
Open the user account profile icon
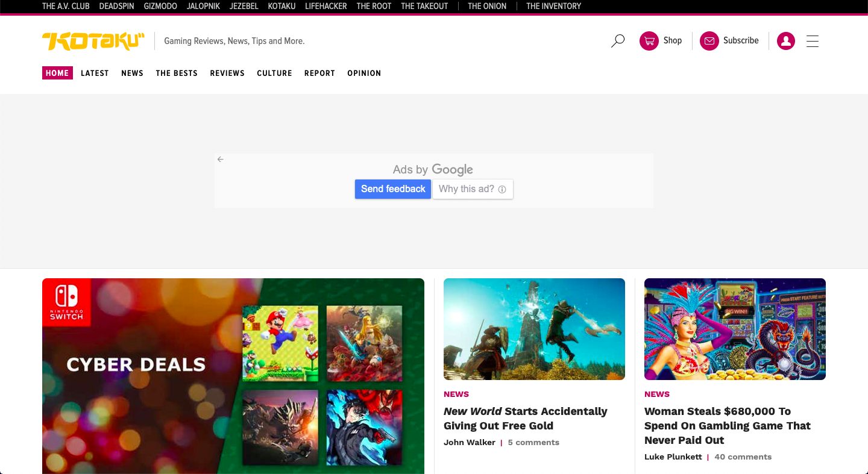(786, 41)
